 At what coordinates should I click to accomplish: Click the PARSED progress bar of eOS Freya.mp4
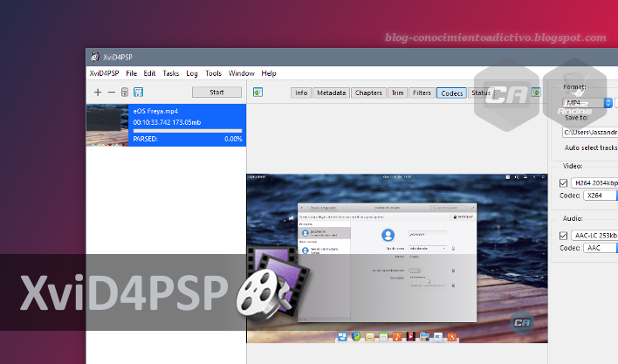click(188, 131)
